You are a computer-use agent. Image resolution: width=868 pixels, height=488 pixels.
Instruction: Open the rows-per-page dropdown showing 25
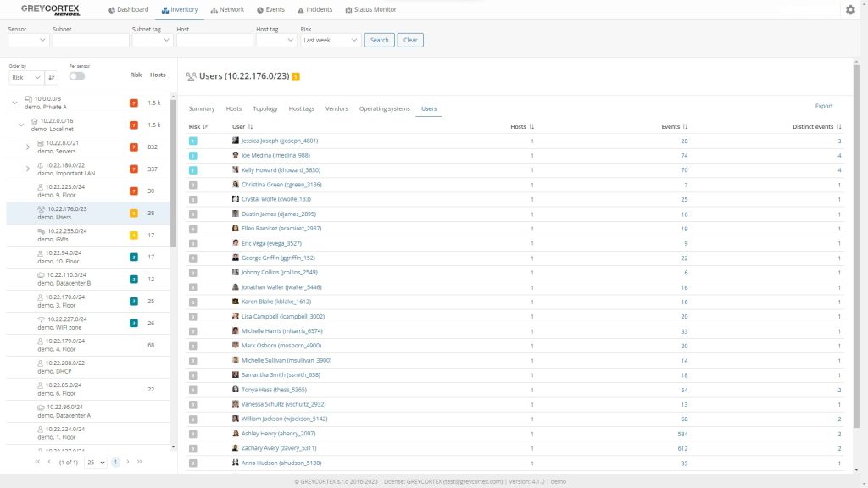96,462
